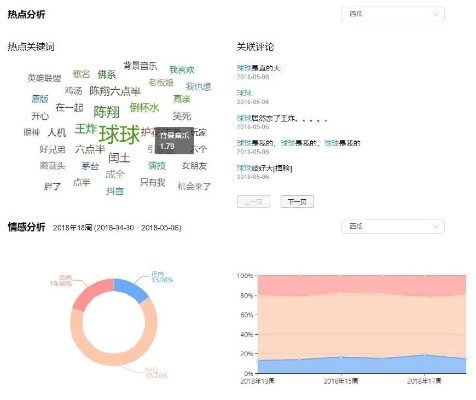476x400 pixels.
Task: Click the keyword 在一起
Action: tap(69, 108)
